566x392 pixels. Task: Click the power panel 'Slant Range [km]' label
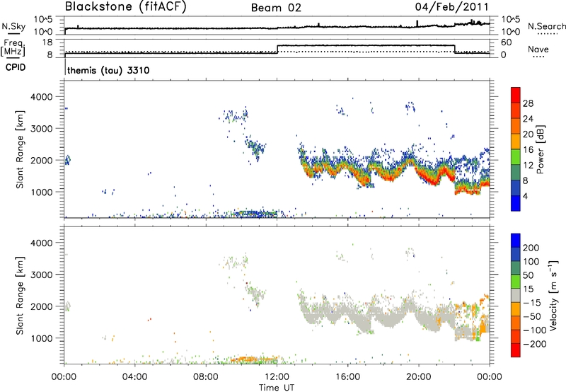coord(20,149)
